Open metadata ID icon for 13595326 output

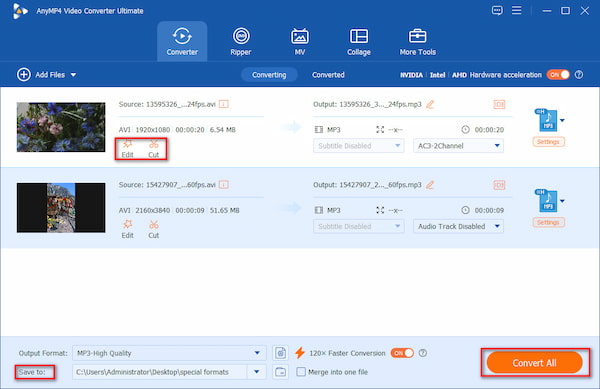[x=499, y=104]
